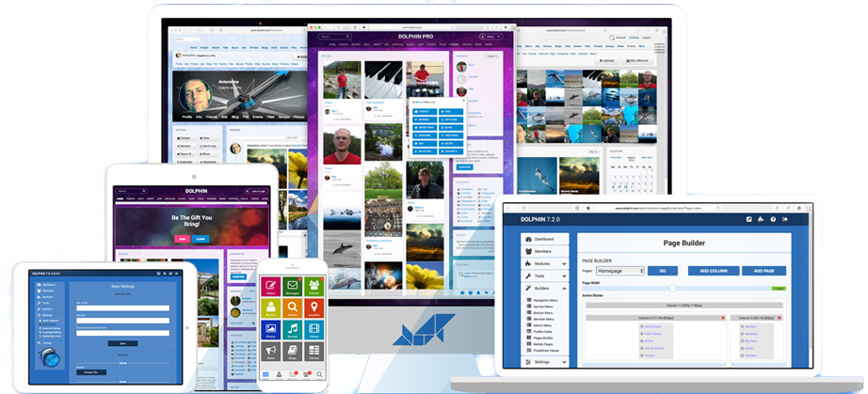Expand Settings chevron in laptop sidebar
868x394 pixels.
click(x=565, y=362)
